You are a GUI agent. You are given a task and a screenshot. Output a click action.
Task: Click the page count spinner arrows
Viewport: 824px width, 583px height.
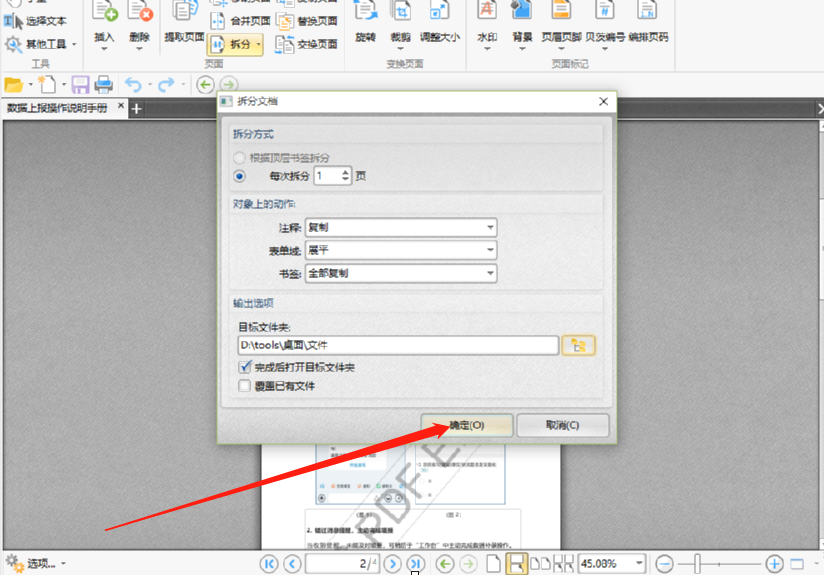pos(345,176)
